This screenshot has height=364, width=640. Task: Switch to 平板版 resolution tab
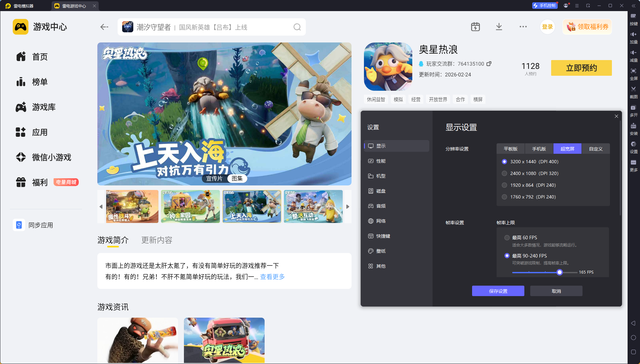[x=510, y=149]
